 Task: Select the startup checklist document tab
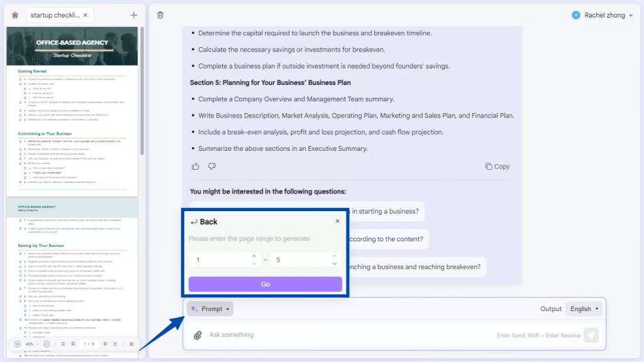pyautogui.click(x=57, y=14)
